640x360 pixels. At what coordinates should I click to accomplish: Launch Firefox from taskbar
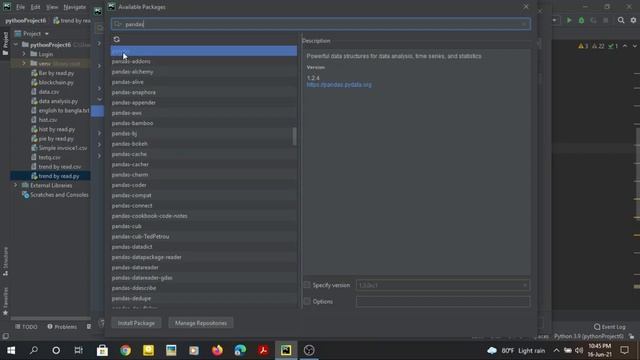217,350
